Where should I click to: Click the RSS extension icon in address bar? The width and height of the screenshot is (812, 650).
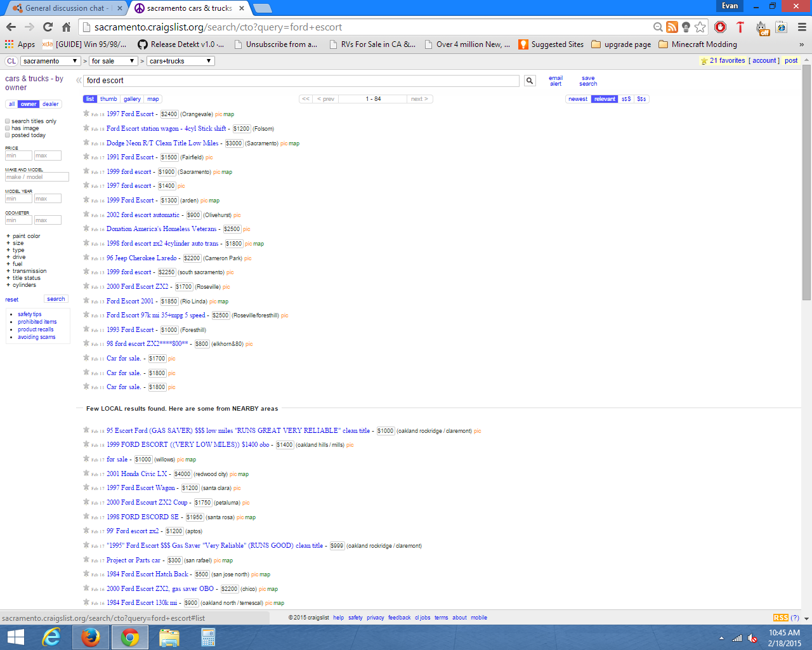tap(672, 27)
